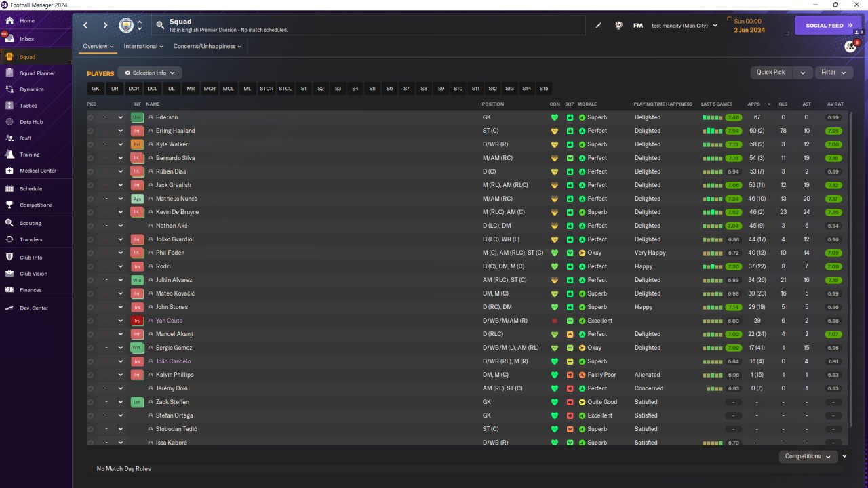Open the Competitions trophy icon

point(9,205)
